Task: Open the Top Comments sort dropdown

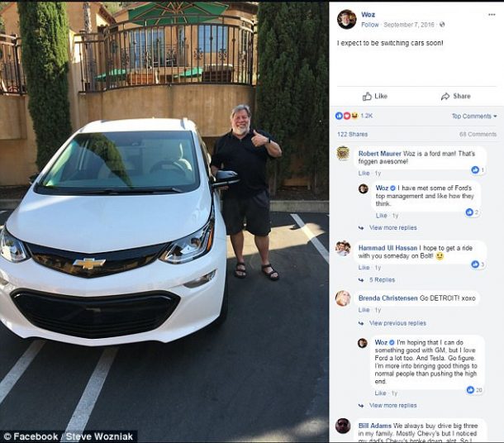Action: click(474, 116)
